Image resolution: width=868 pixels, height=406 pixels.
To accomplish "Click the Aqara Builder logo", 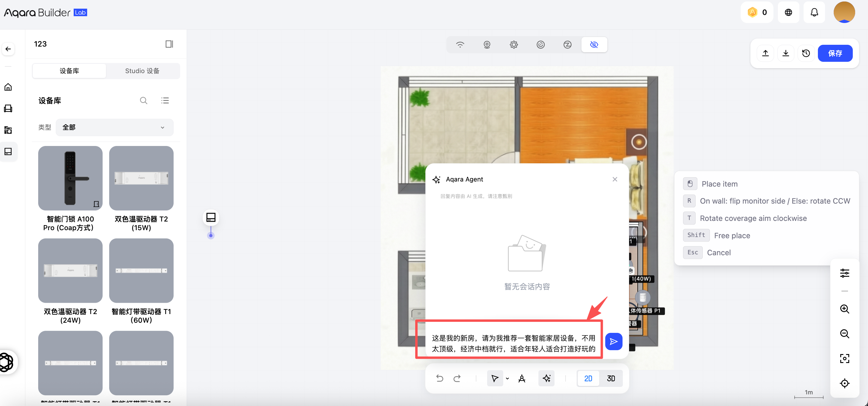I will point(46,13).
